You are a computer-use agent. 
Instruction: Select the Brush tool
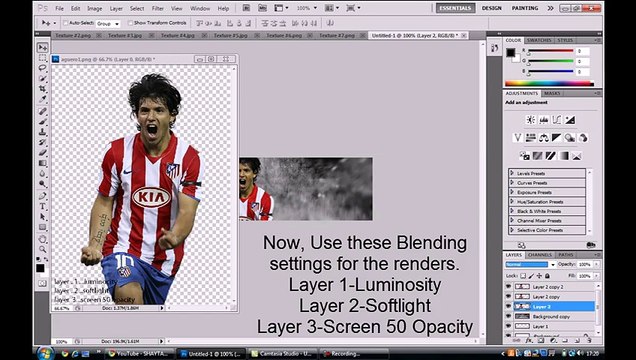point(42,122)
